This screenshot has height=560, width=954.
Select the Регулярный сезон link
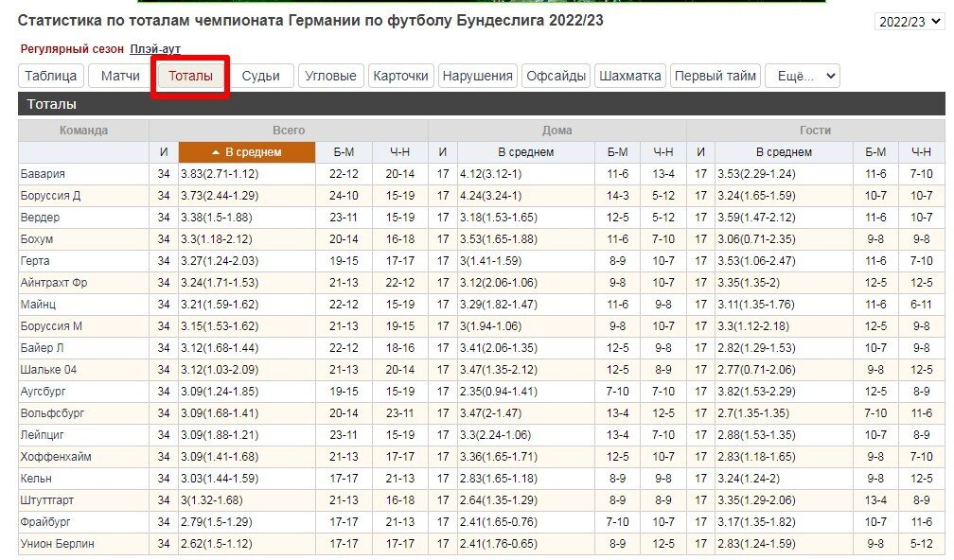72,49
